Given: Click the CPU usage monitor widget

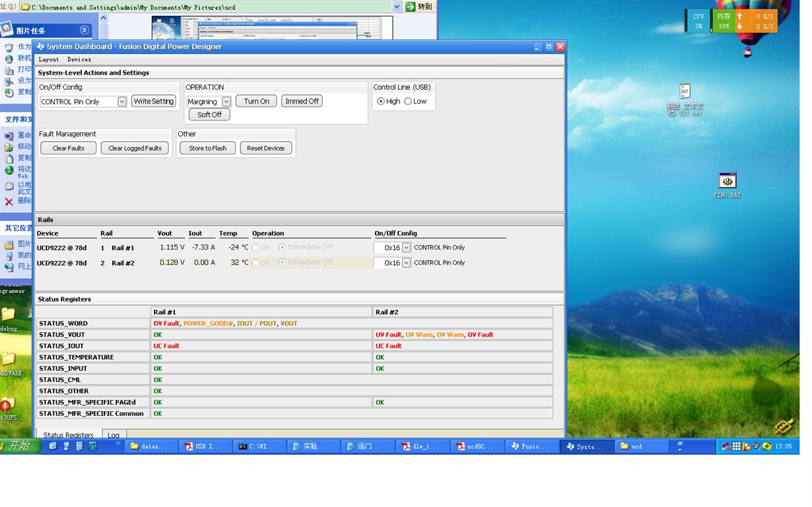Looking at the screenshot, I should [x=698, y=21].
